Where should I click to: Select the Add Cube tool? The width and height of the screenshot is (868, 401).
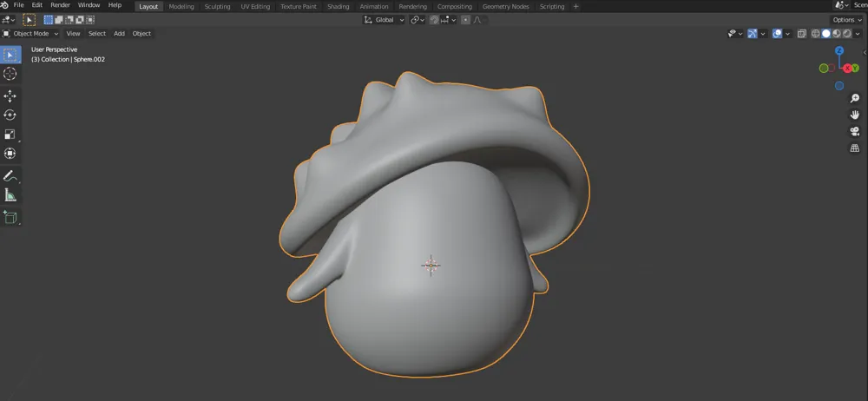10,218
